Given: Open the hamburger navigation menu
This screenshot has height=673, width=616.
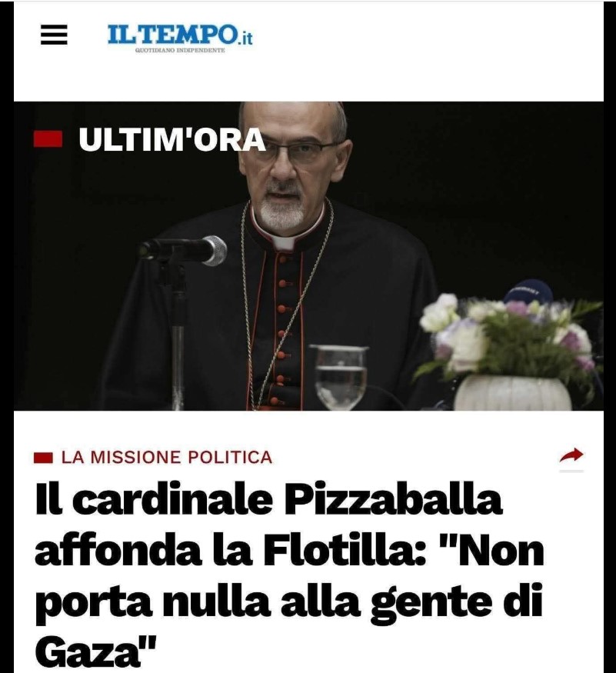Looking at the screenshot, I should pyautogui.click(x=54, y=35).
